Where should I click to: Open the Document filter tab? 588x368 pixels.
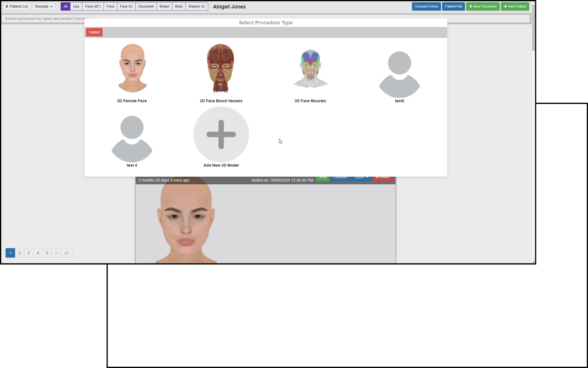point(146,6)
